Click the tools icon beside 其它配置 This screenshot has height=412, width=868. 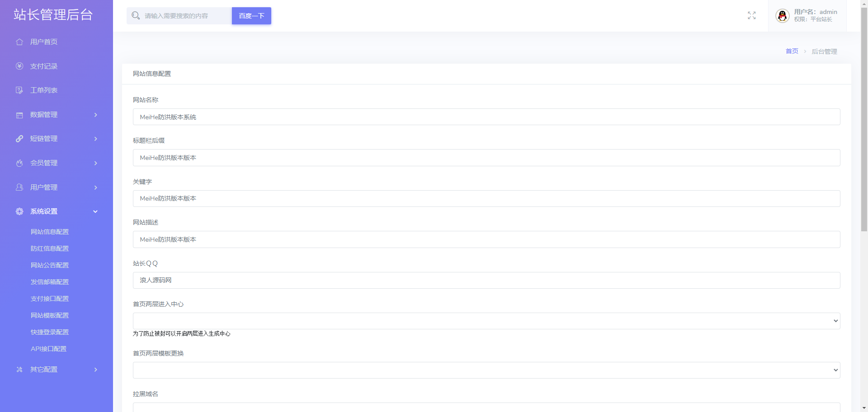point(19,370)
